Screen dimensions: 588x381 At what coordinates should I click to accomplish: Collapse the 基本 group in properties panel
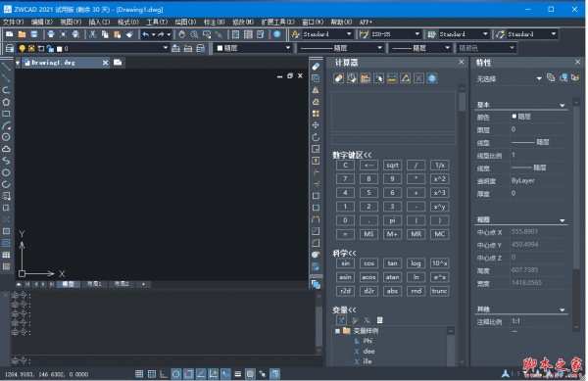(x=562, y=105)
